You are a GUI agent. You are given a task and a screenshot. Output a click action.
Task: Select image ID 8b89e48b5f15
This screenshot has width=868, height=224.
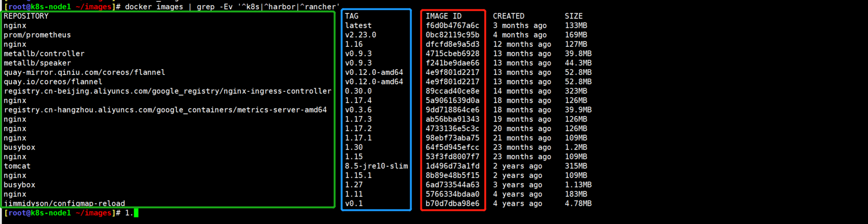coord(452,175)
